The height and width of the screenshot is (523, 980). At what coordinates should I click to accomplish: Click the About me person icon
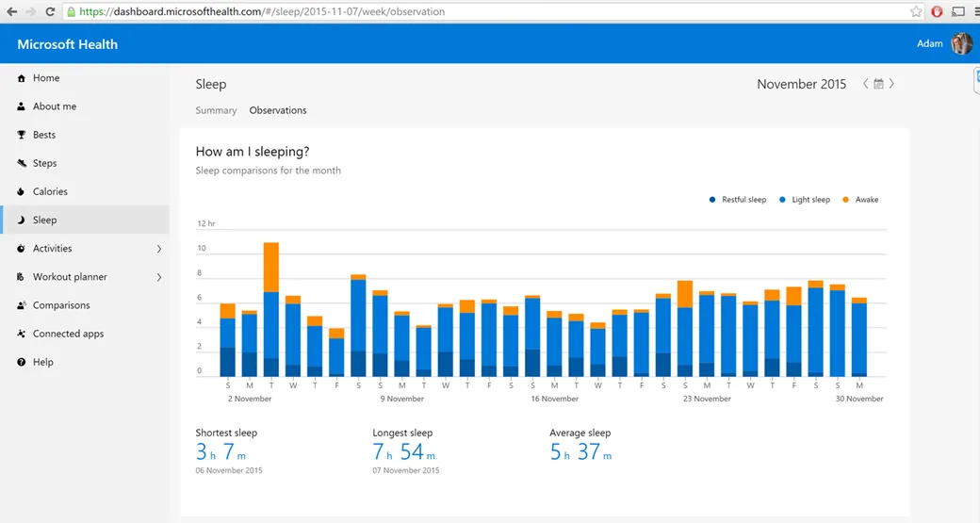click(22, 106)
